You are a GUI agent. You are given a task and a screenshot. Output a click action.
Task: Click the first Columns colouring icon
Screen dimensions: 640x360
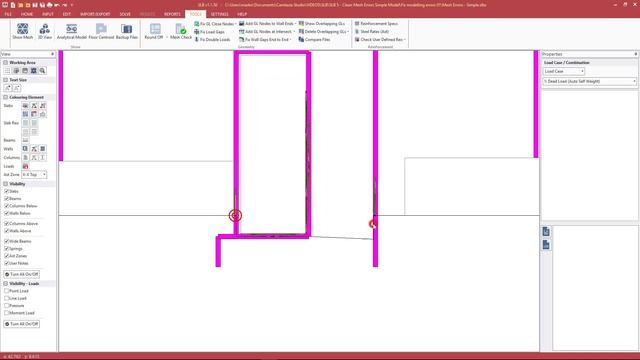tap(25, 158)
